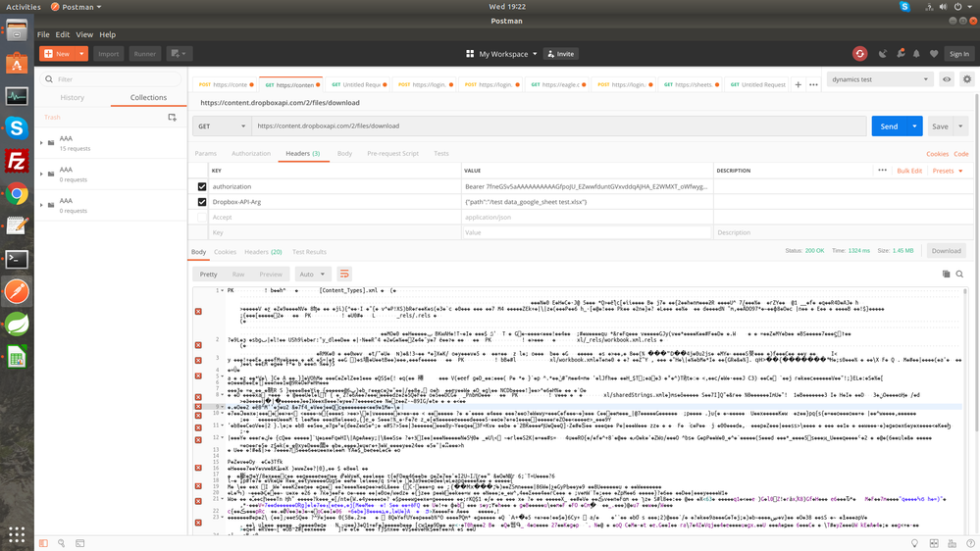
Task: Open the New button dropdown arrow
Action: tap(81, 54)
